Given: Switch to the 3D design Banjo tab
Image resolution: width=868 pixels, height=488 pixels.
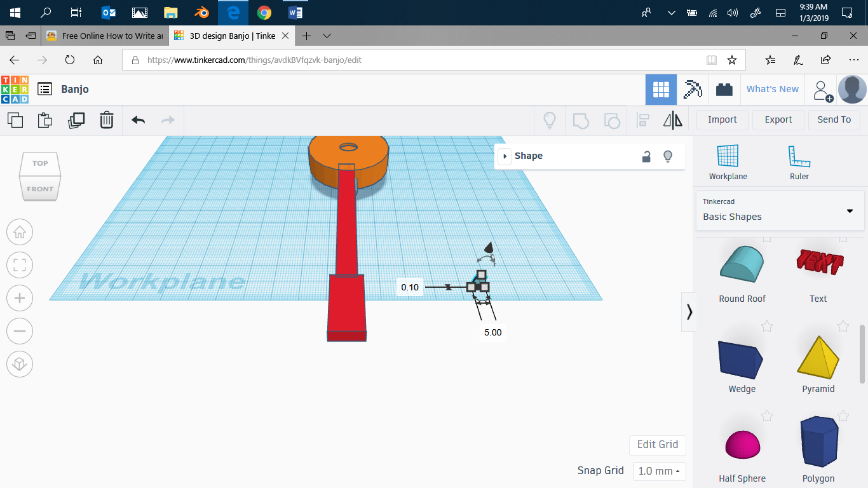Looking at the screenshot, I should coord(232,36).
